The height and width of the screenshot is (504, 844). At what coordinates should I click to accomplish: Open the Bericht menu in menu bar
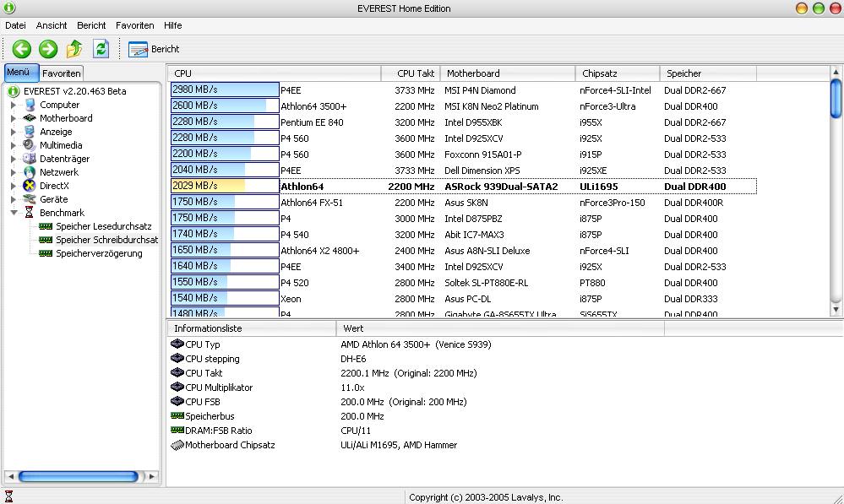pos(91,25)
